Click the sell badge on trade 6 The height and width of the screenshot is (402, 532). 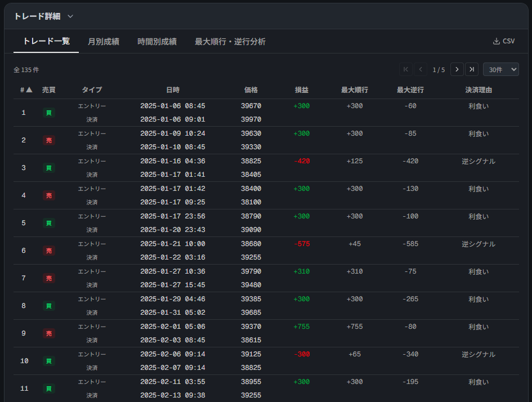[x=49, y=251]
